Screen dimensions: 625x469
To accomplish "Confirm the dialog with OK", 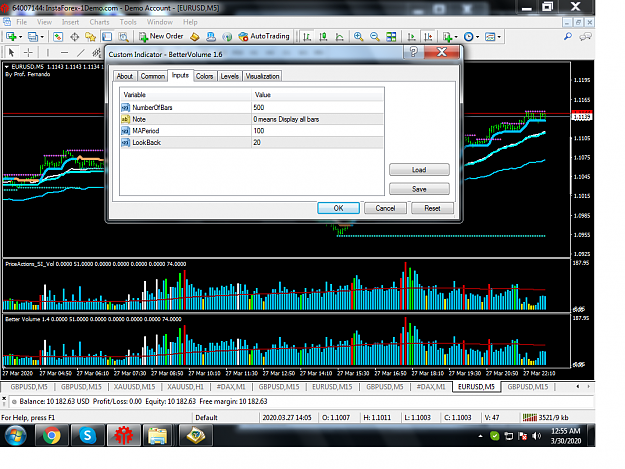I will pyautogui.click(x=338, y=208).
